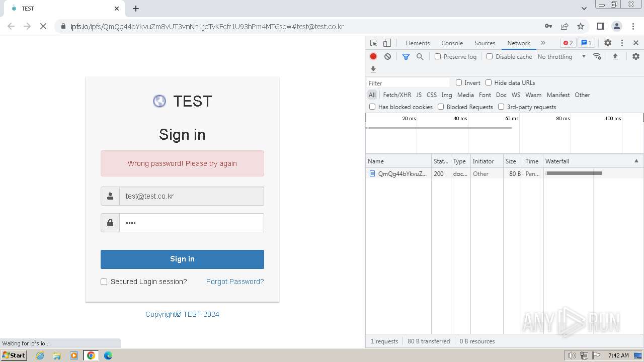Show the 2 errors badge
This screenshot has width=644, height=362.
[x=568, y=43]
